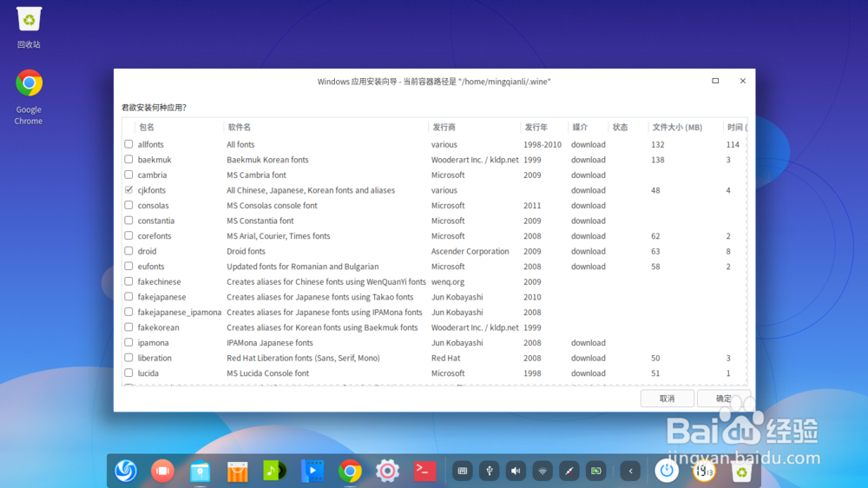Click the battery power tray icon
868x488 pixels.
[595, 471]
